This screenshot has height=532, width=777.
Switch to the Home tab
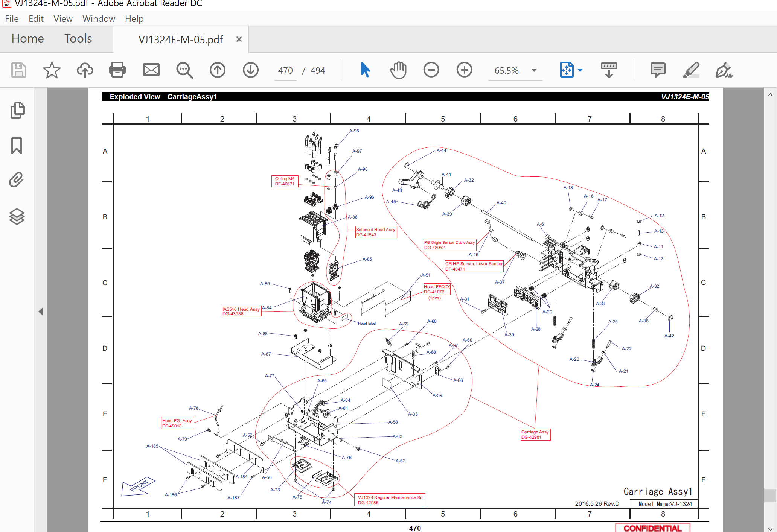27,38
